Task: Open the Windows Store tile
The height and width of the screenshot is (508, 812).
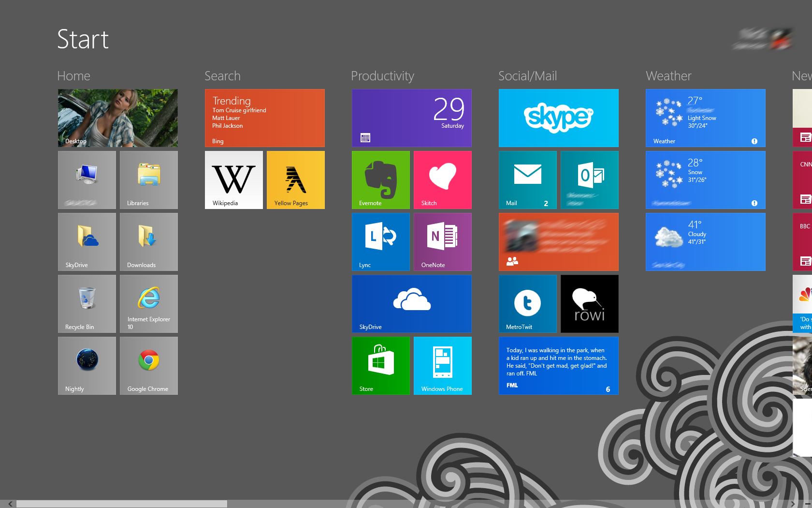Action: click(381, 366)
